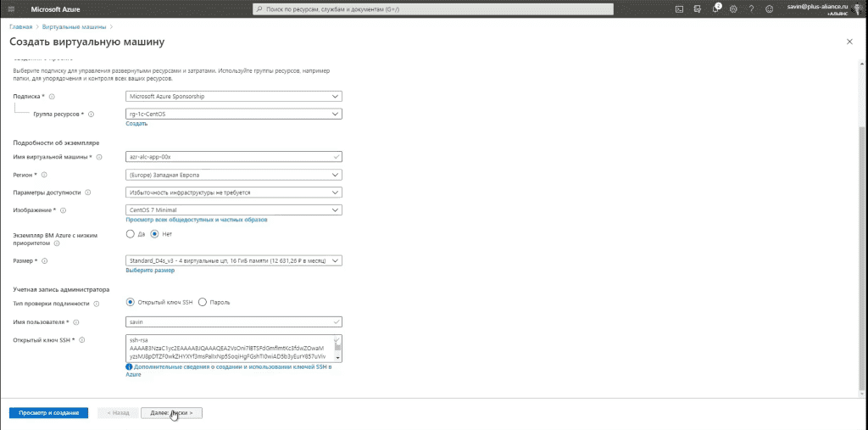The image size is (868, 430).
Task: Click Создать link under resource group
Action: point(136,124)
